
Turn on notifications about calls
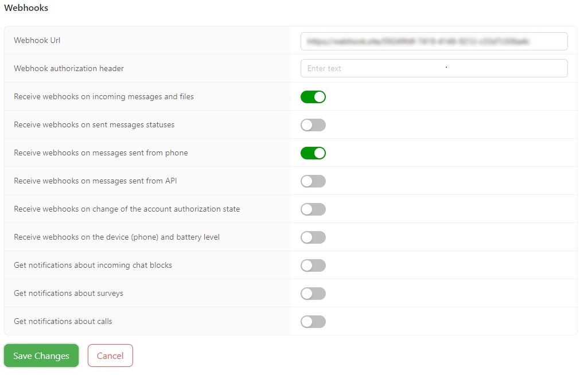[313, 321]
